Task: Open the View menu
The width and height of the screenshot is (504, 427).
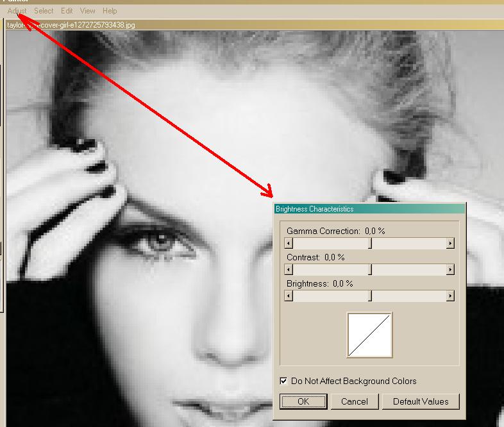Action: [87, 11]
